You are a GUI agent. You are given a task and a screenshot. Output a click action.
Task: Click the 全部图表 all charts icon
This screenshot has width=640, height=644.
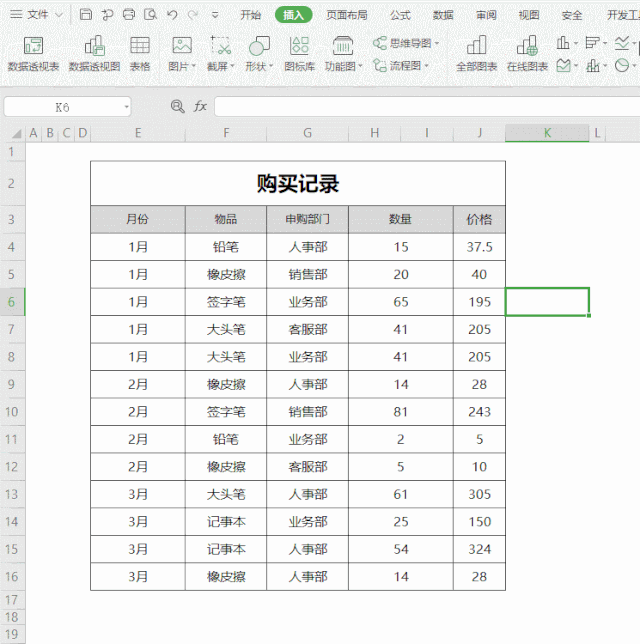[477, 53]
